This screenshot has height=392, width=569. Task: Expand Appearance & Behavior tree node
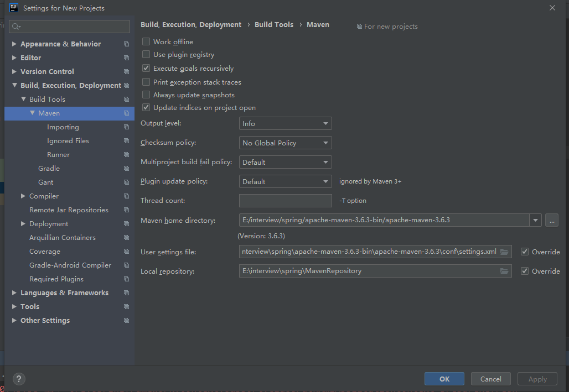(14, 44)
